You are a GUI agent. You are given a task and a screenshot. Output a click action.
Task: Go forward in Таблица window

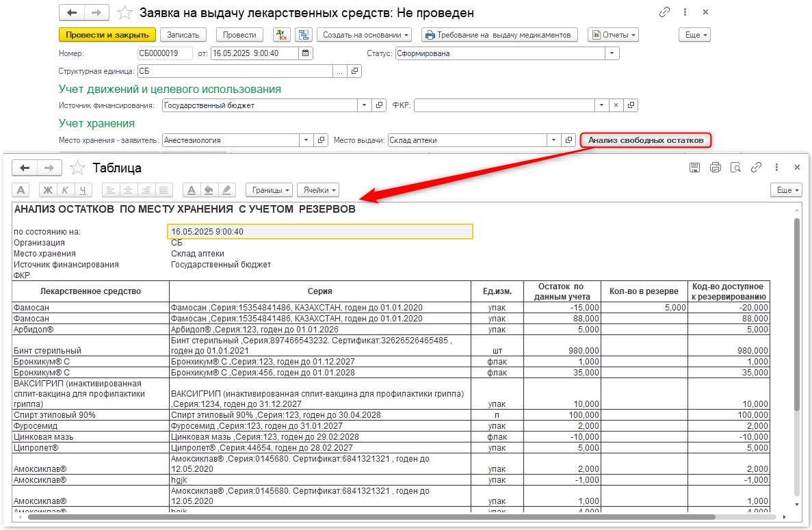[49, 168]
